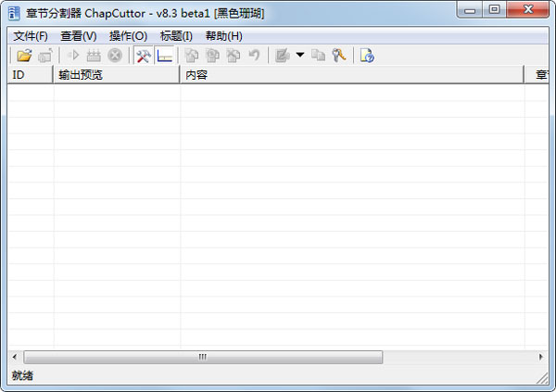The width and height of the screenshot is (556, 392).
Task: Click the scrollbar left arrow
Action: point(15,357)
